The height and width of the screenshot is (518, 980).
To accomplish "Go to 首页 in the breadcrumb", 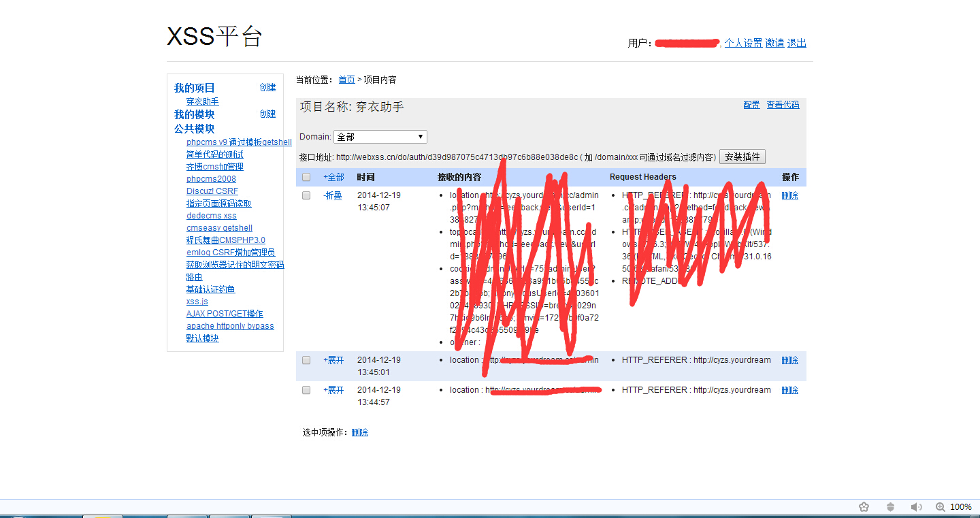I will (x=346, y=80).
